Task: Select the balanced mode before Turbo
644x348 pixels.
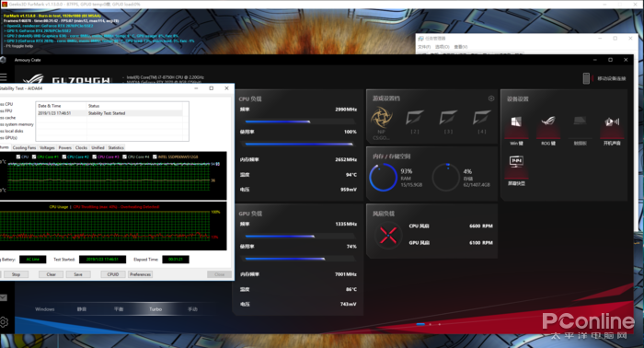Action: point(119,309)
